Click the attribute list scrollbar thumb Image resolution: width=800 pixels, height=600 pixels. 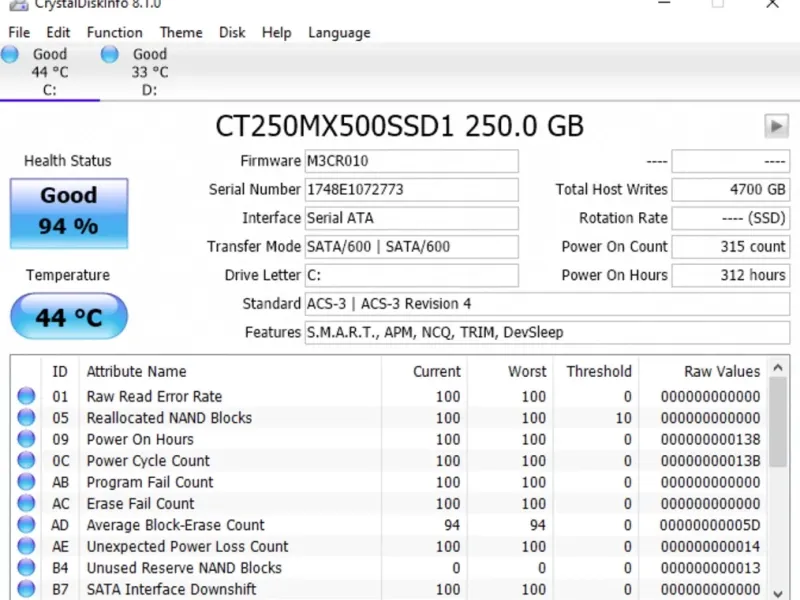778,422
